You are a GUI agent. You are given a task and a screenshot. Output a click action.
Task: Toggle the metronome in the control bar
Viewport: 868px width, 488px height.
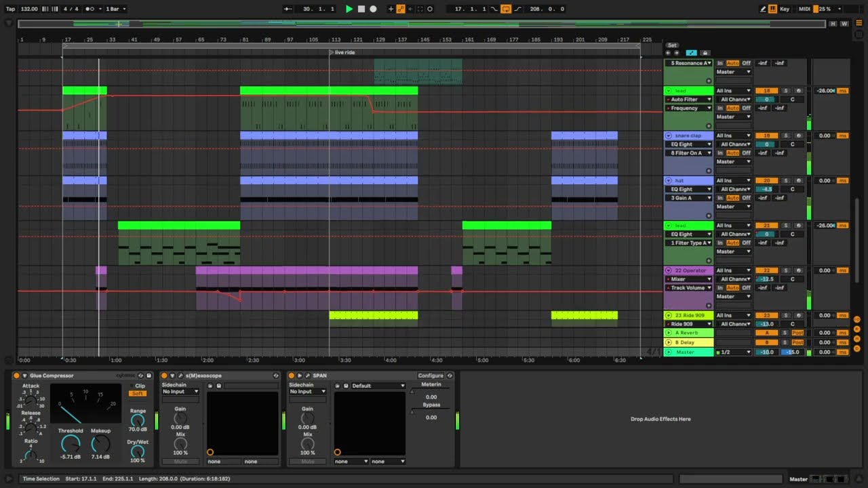pyautogui.click(x=90, y=9)
